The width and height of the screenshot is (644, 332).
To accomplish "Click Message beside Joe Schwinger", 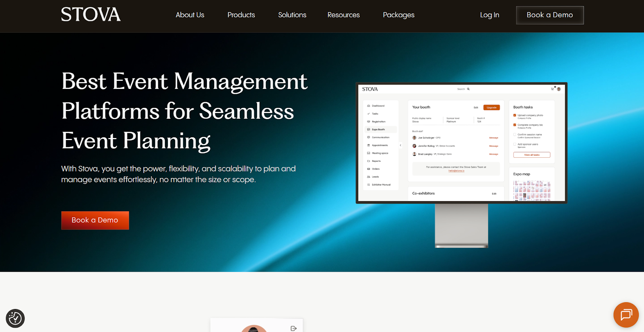I will tap(493, 138).
